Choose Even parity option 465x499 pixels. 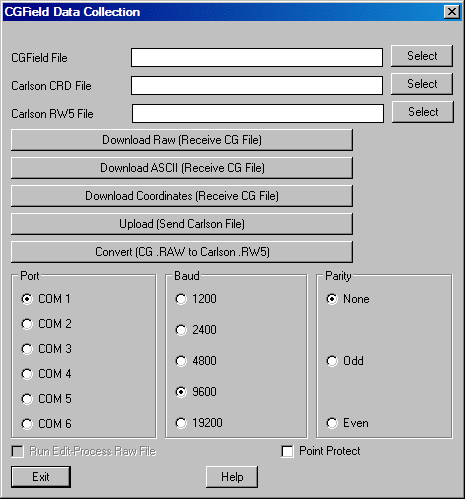click(x=332, y=423)
